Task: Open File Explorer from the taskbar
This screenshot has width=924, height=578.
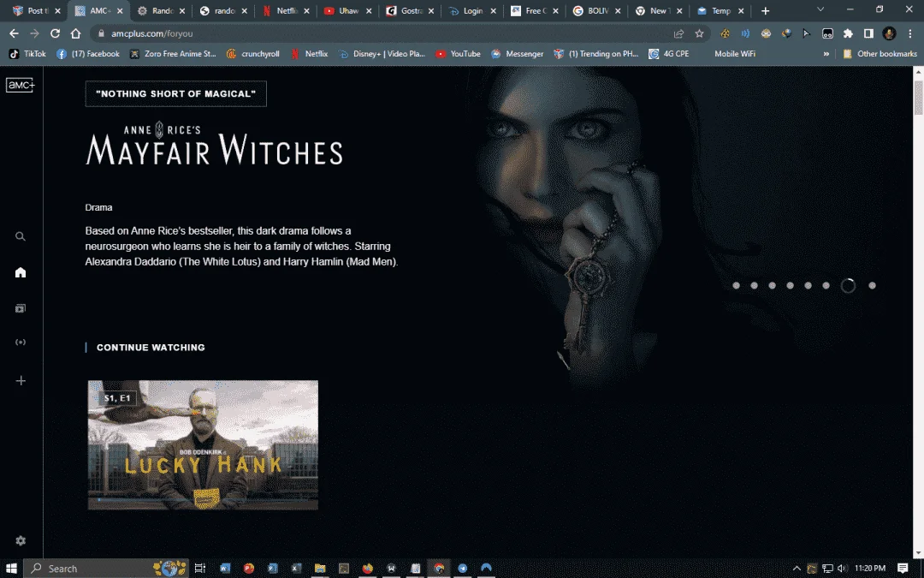Action: 320,568
